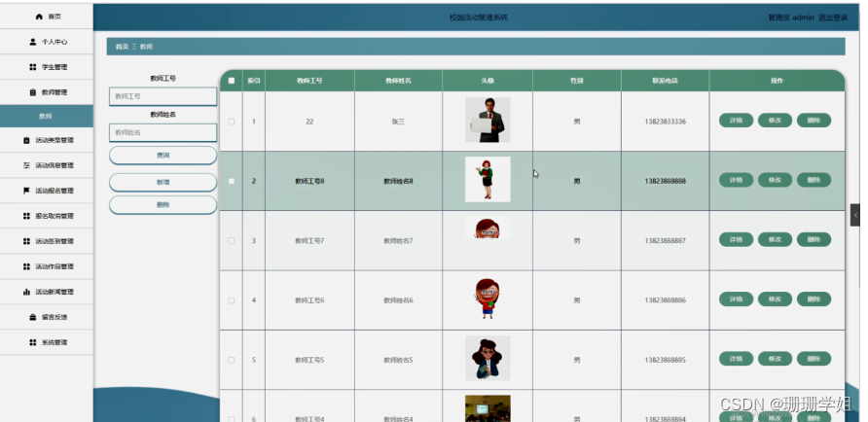
Task: Click avatar thumbnail of 教师姓名6
Action: click(488, 299)
